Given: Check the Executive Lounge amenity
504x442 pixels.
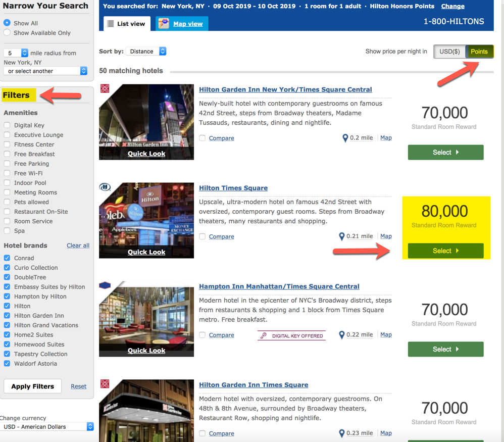Looking at the screenshot, I should pyautogui.click(x=7, y=135).
